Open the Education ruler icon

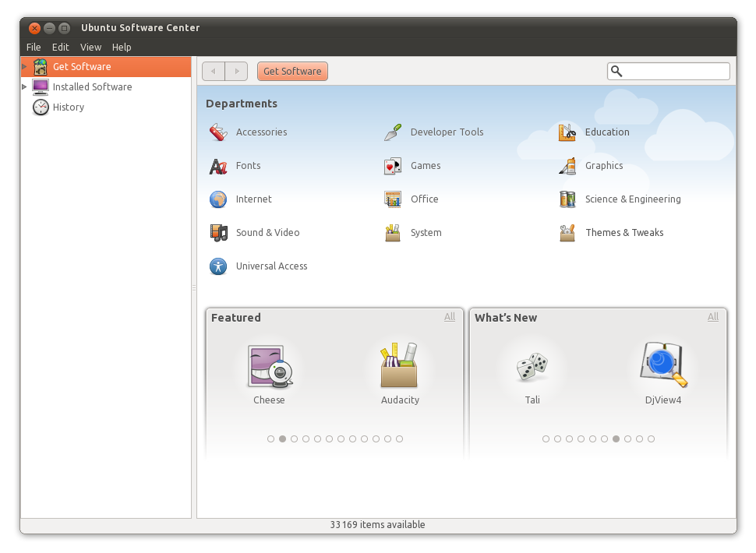567,132
